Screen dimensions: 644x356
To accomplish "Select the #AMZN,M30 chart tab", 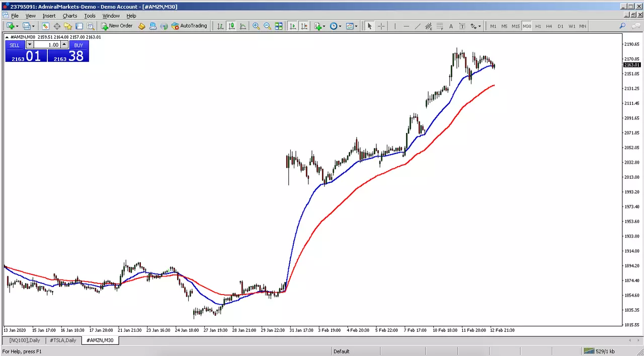I will click(100, 340).
